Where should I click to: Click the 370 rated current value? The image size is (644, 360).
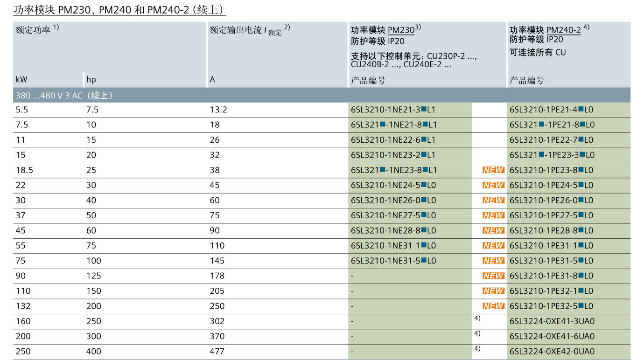pyautogui.click(x=217, y=336)
